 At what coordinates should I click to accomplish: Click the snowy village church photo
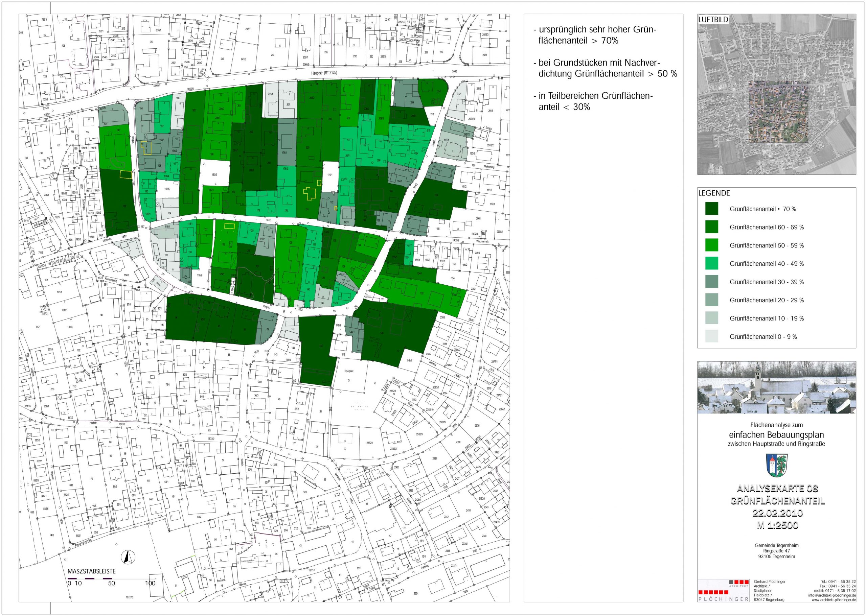coord(776,387)
